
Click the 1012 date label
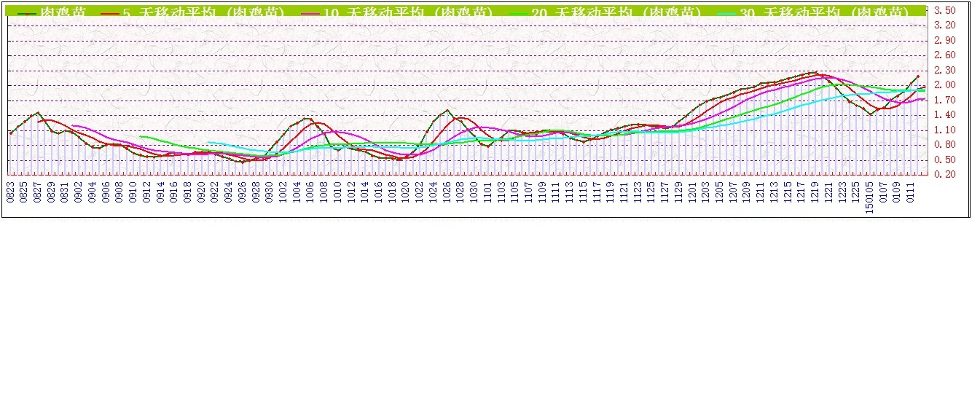[351, 192]
